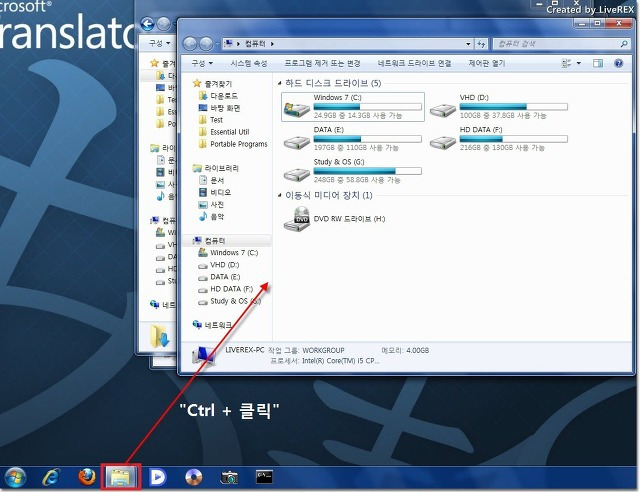
Task: Open the Test folder in favorites
Action: [x=216, y=120]
